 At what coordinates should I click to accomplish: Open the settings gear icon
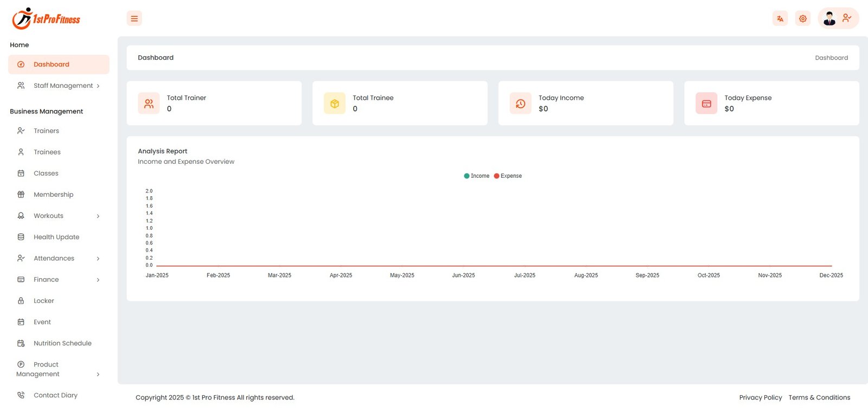tap(802, 18)
